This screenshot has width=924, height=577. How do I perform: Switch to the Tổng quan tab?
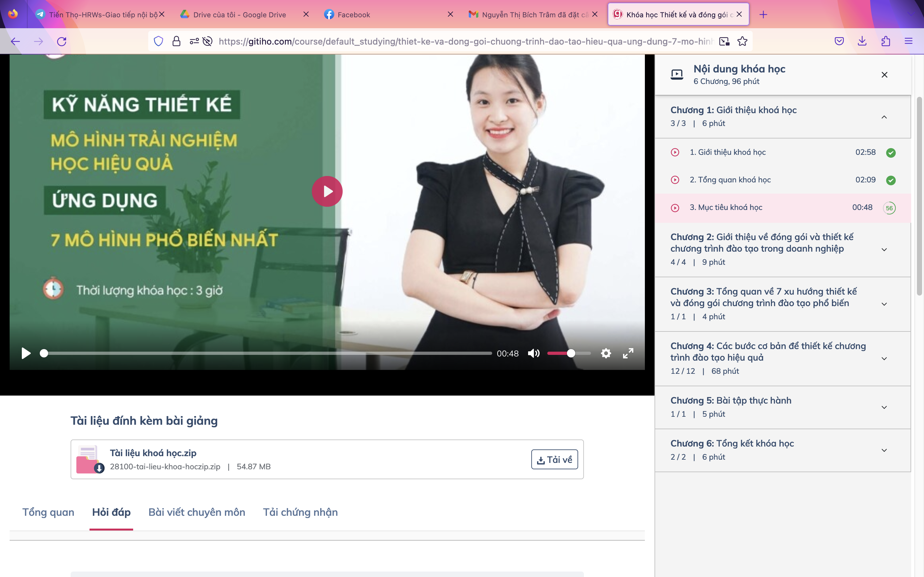(x=48, y=512)
